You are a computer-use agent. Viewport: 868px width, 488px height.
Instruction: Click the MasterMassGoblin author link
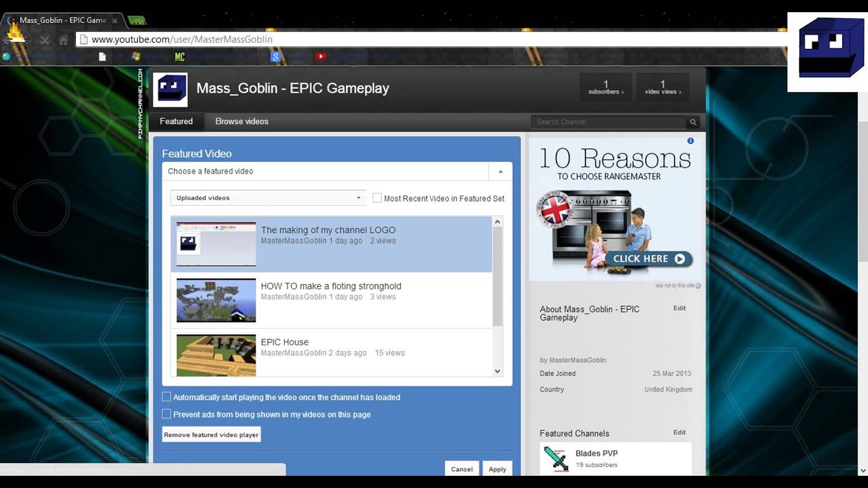578,360
